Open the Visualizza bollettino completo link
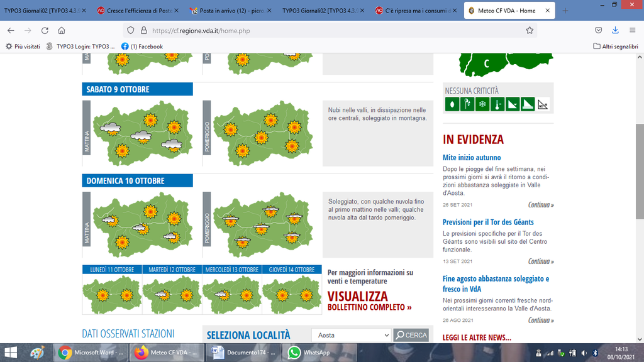 click(x=369, y=300)
